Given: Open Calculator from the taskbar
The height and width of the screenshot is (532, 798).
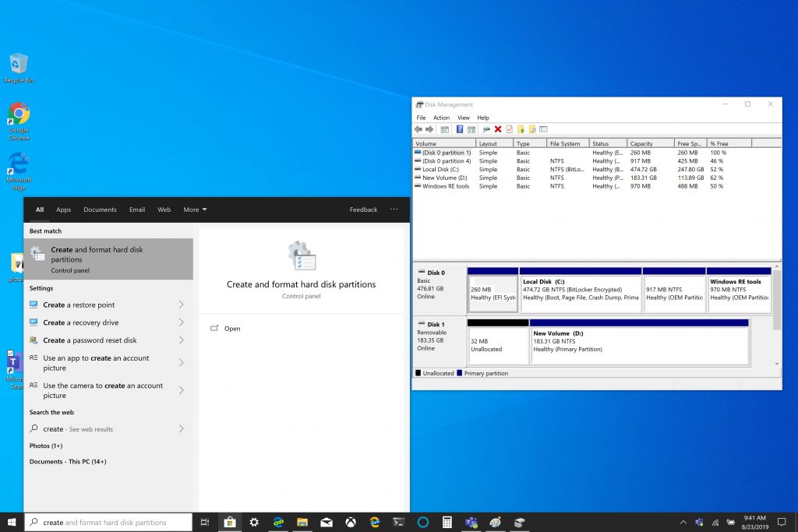Looking at the screenshot, I should point(447,522).
